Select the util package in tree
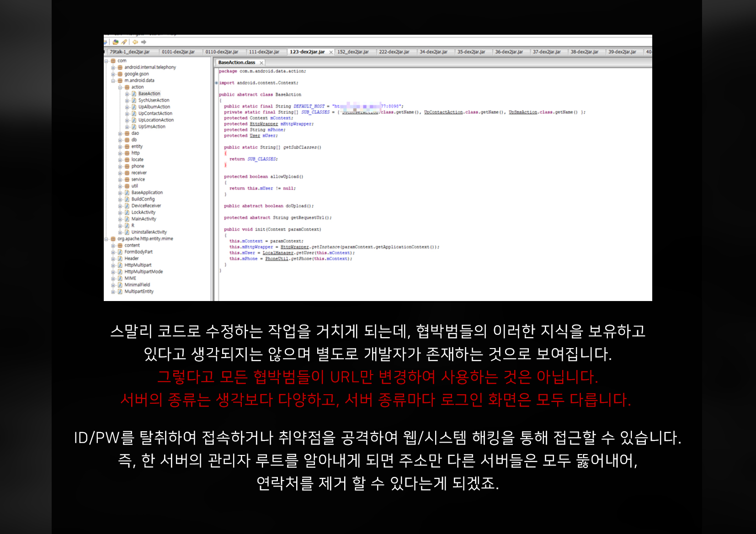Image resolution: width=756 pixels, height=534 pixels. click(135, 186)
